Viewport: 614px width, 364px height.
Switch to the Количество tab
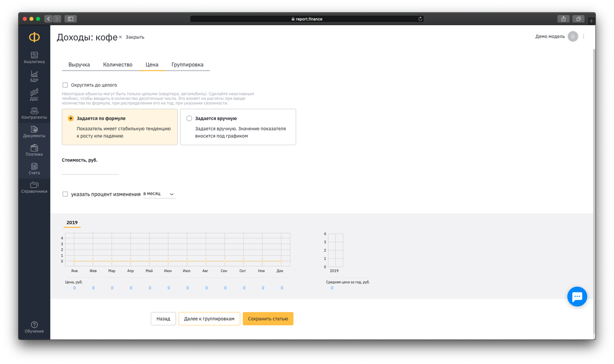point(118,65)
